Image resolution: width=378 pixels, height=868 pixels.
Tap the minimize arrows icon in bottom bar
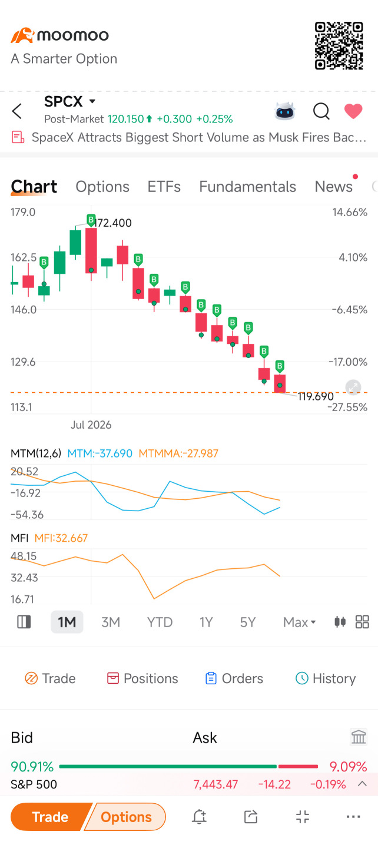click(302, 816)
